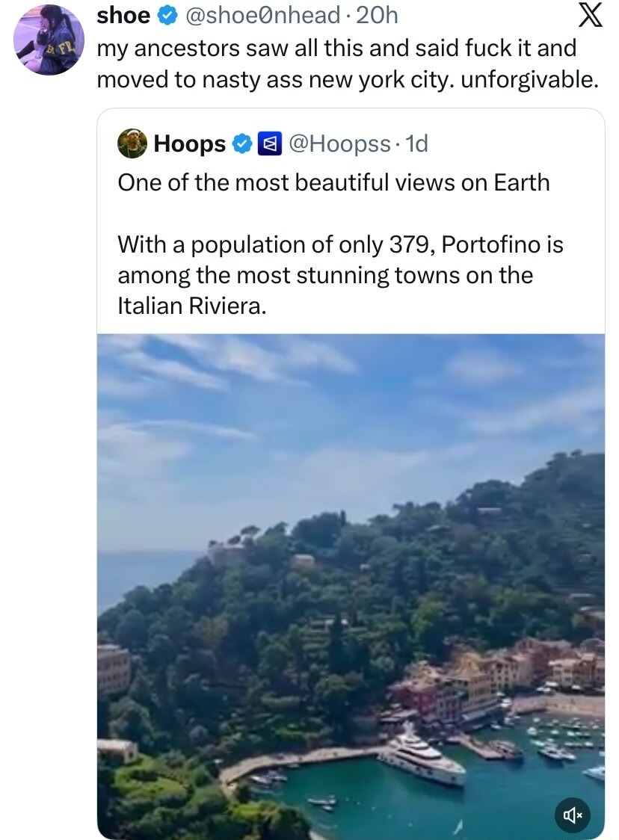This screenshot has width=619, height=840.
Task: Click the muted speaker icon on the video
Action: tap(572, 815)
